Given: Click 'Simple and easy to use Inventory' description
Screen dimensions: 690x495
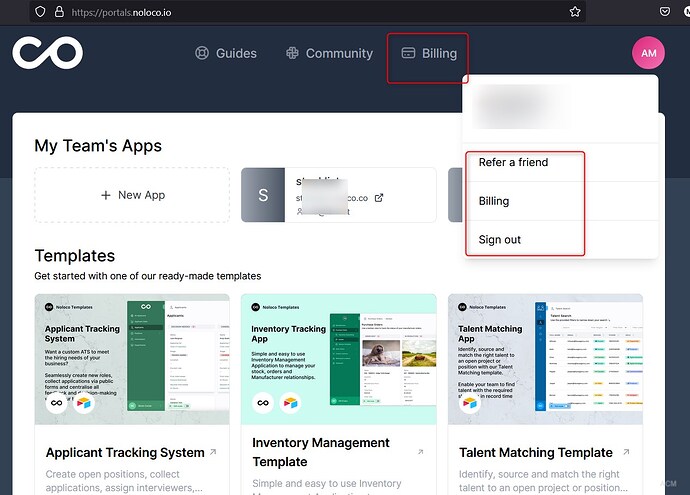Looking at the screenshot, I should tap(327, 484).
